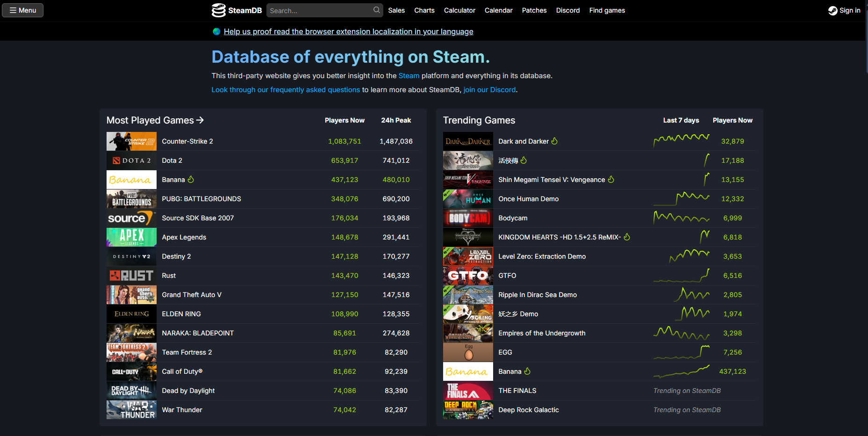Open the Grand Theft Auto V thumbnail
The height and width of the screenshot is (436, 868).
tap(131, 295)
